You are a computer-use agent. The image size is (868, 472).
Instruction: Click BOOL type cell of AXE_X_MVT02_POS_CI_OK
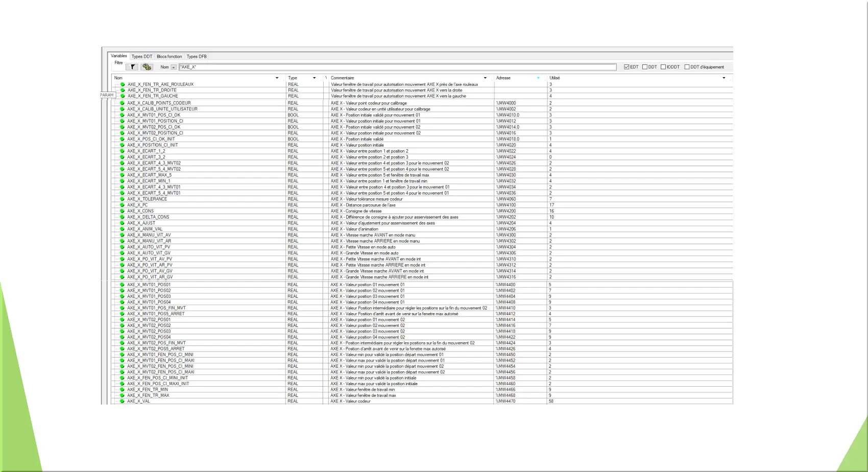293,127
